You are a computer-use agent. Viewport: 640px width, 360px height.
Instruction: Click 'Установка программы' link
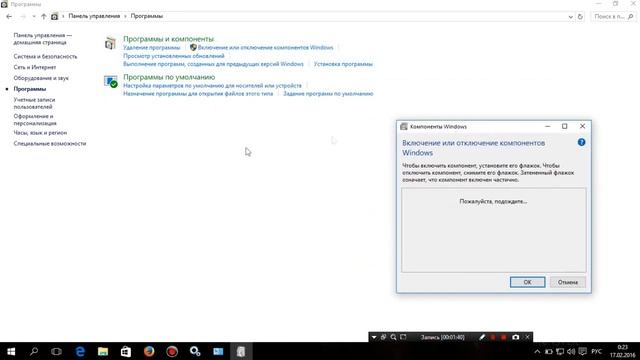click(x=343, y=64)
